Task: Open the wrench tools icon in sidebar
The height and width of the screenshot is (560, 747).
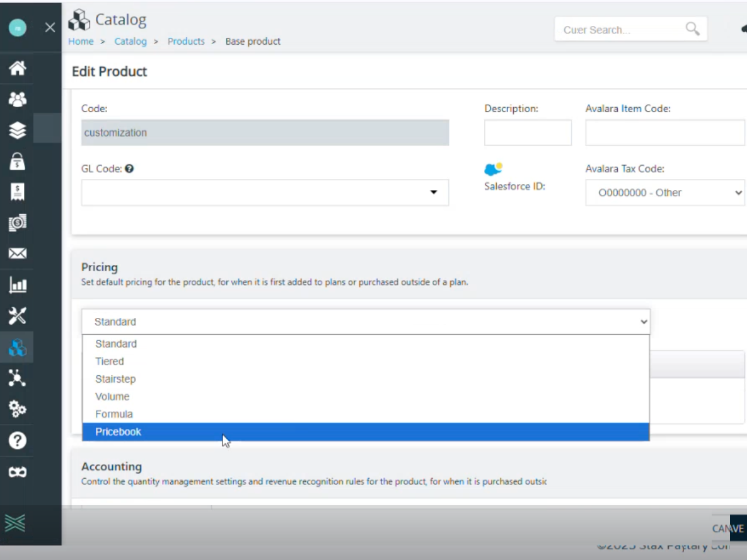Action: tap(18, 315)
